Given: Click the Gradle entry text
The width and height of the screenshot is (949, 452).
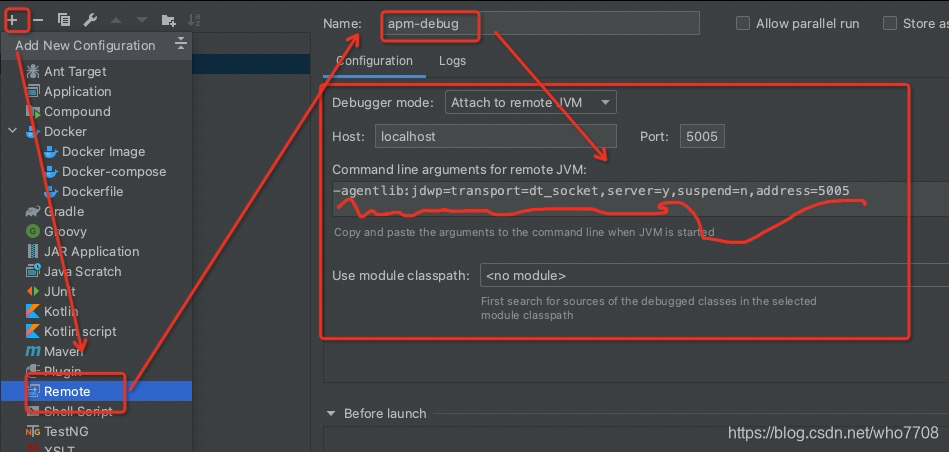Looking at the screenshot, I should [64, 211].
